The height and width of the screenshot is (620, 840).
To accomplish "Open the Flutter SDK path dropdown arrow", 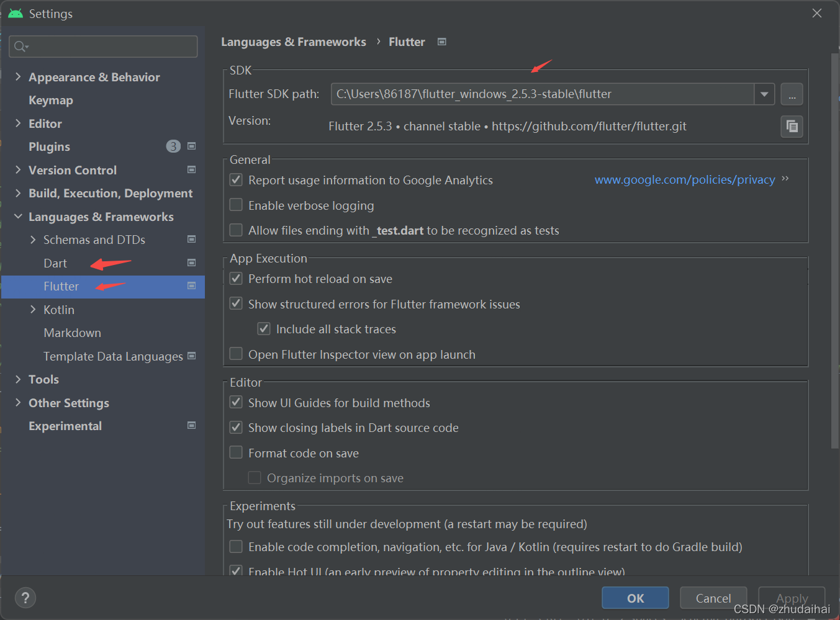I will [x=764, y=94].
